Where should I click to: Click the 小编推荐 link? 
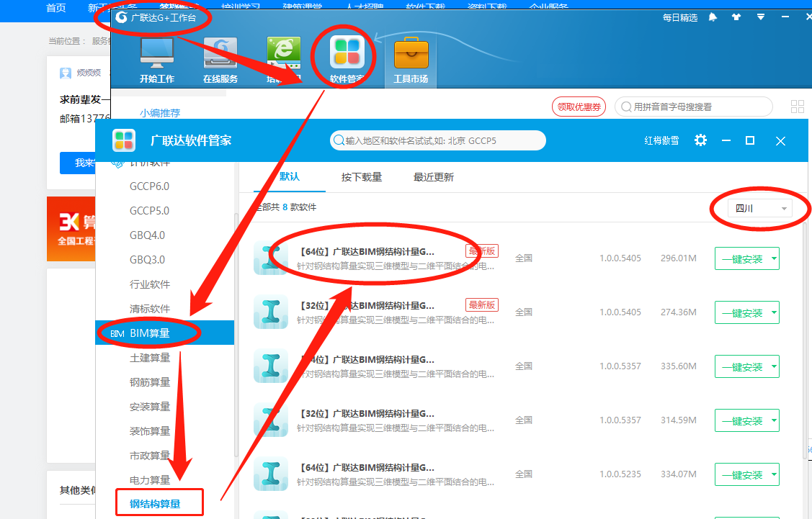coord(160,113)
